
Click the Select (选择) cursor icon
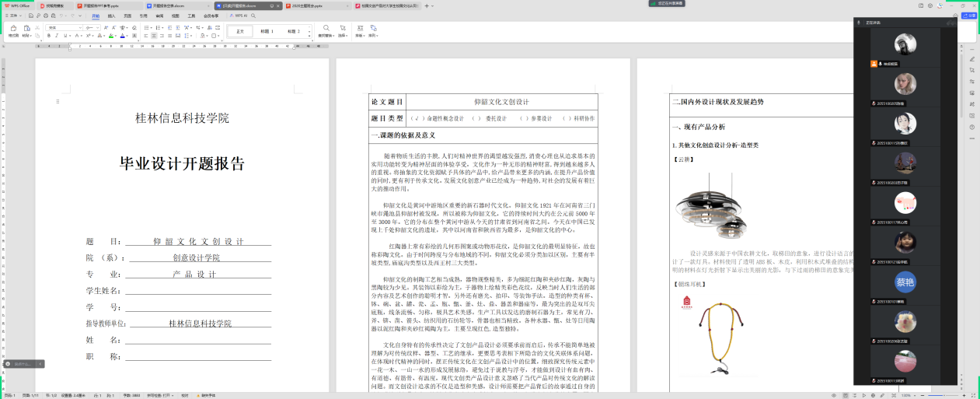(x=343, y=29)
